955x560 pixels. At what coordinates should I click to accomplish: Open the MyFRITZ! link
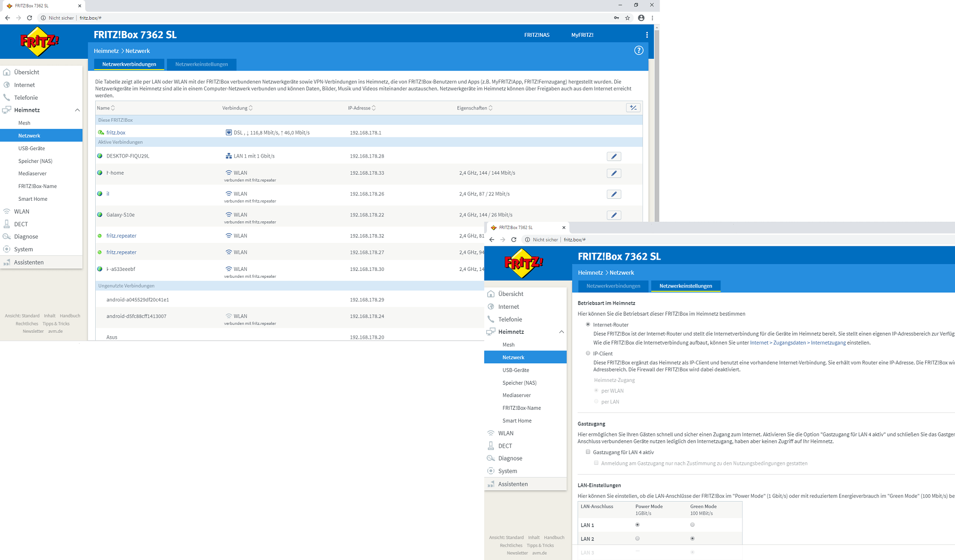582,35
